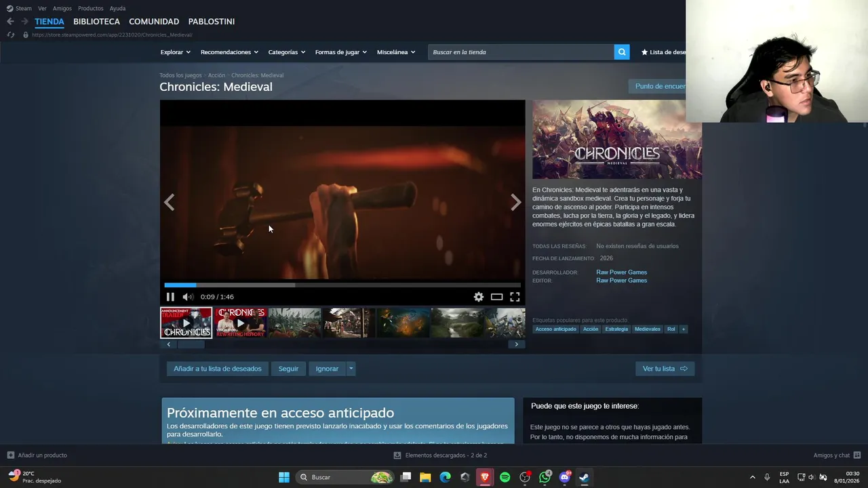Pause the trailer video
The image size is (868, 488).
pos(170,297)
